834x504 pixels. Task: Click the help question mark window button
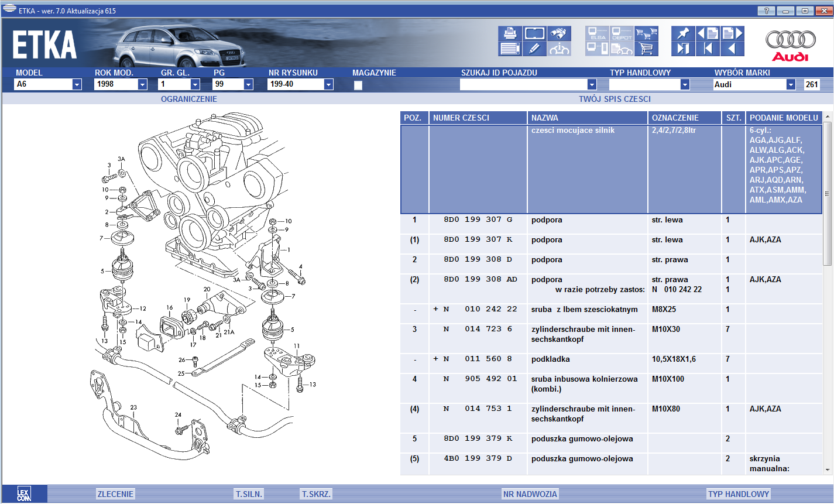click(766, 11)
